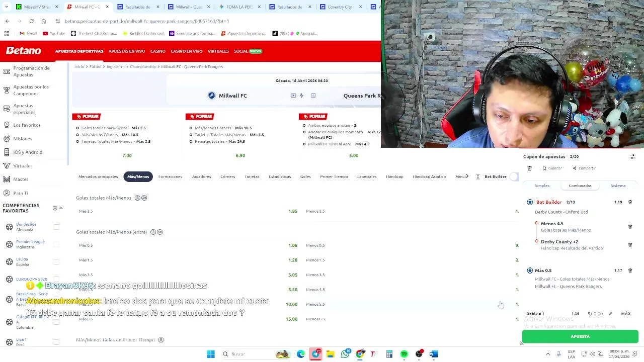Screen dimensions: 644x362
Task: Open the Chrome apps grid in bookmarks bar
Action: pyautogui.click(x=7, y=33)
